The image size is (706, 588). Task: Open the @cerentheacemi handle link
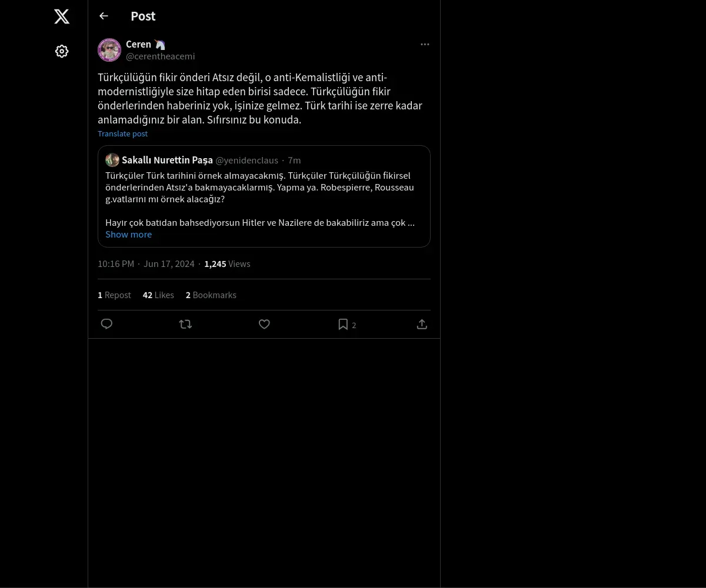160,56
